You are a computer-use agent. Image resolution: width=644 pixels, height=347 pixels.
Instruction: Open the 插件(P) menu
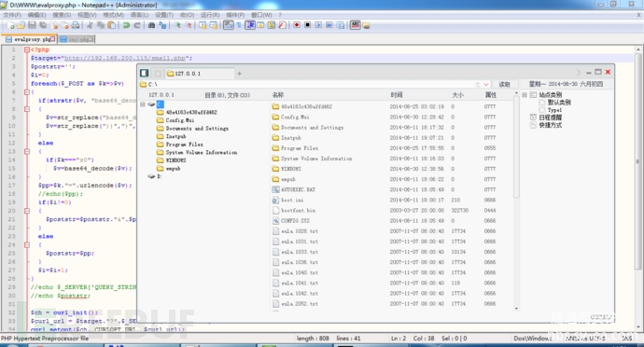click(235, 15)
